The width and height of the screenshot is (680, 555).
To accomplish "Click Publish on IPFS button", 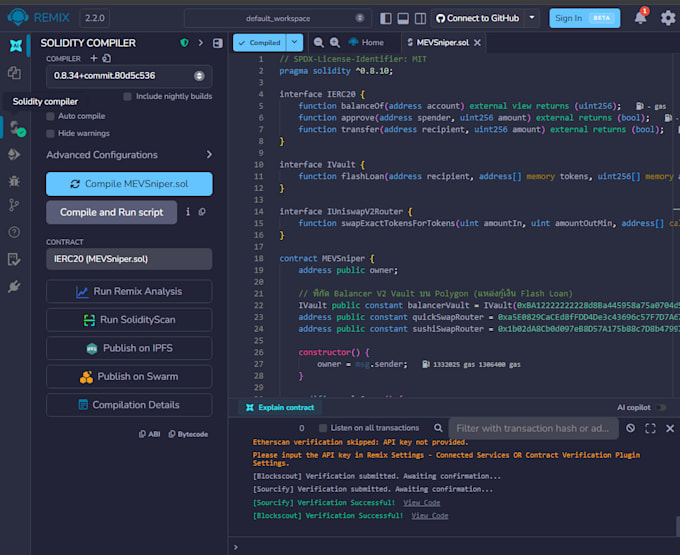I will 129,348.
